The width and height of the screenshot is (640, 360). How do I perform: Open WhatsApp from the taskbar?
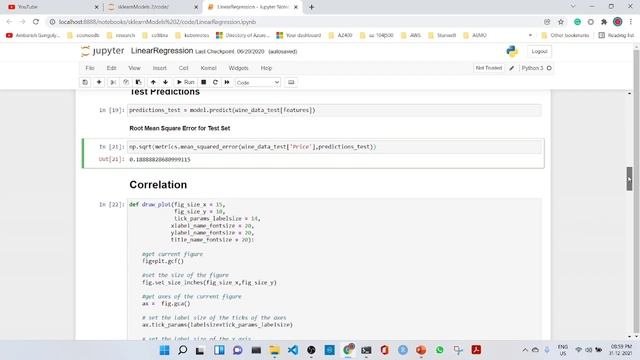(440, 350)
